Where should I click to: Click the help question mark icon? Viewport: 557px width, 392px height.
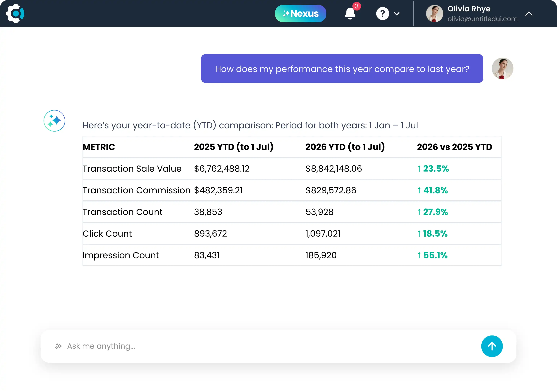point(382,14)
